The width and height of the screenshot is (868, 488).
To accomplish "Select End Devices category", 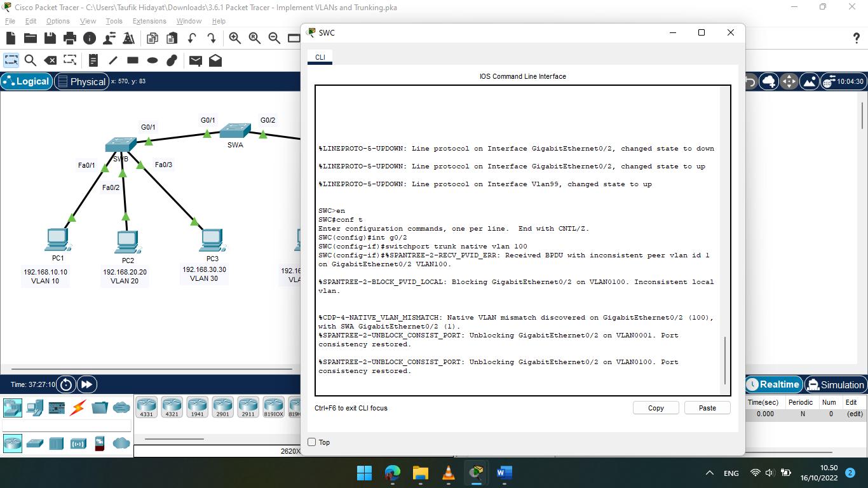I will click(x=34, y=407).
